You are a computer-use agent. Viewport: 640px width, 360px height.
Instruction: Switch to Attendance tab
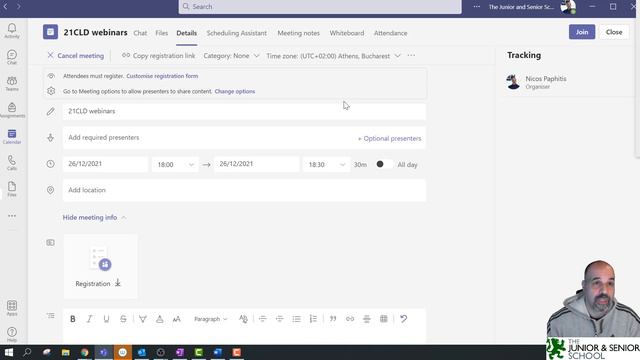click(x=391, y=33)
